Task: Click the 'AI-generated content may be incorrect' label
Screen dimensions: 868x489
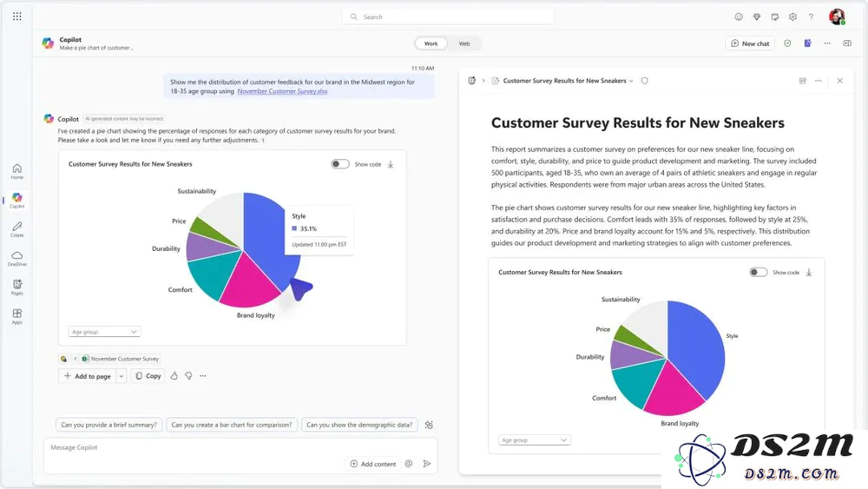Action: coord(124,118)
